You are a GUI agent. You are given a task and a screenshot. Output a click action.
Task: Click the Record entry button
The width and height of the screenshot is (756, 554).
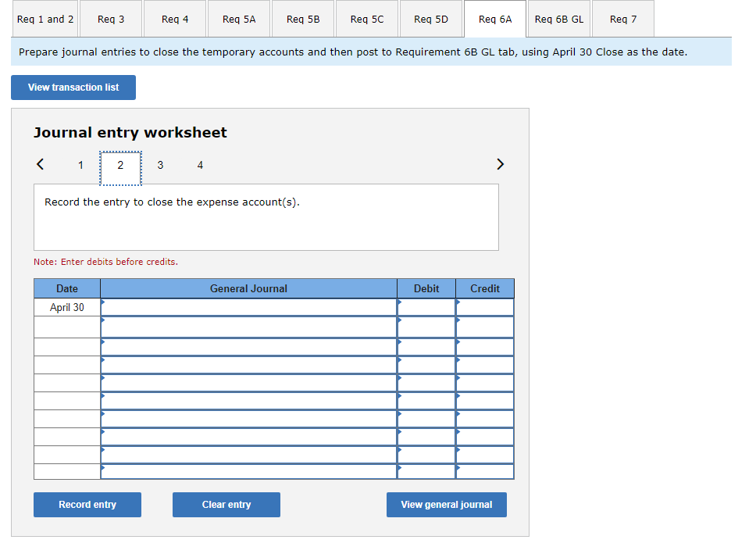pyautogui.click(x=87, y=505)
